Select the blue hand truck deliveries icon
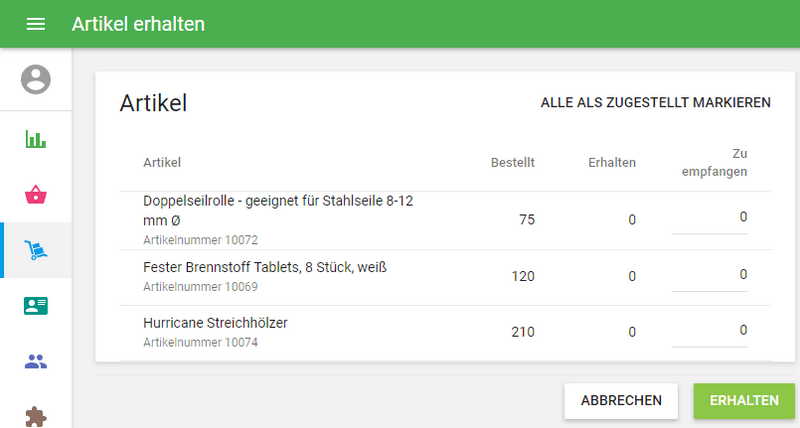800x428 pixels. click(x=36, y=250)
